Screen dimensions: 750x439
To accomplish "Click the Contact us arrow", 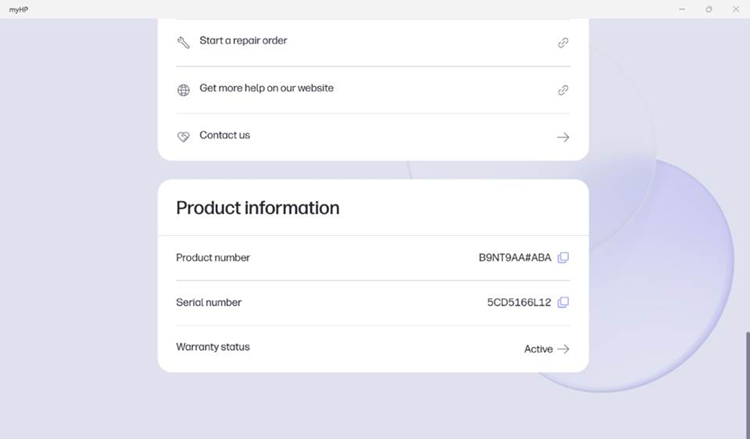I will click(563, 137).
